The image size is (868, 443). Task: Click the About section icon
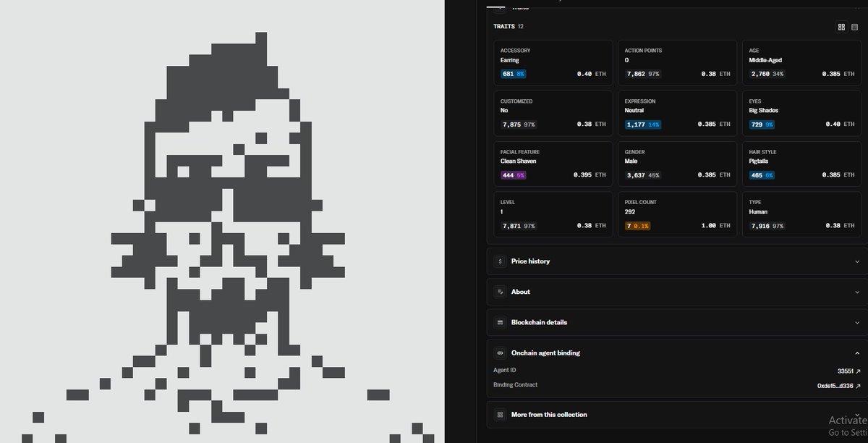click(499, 292)
